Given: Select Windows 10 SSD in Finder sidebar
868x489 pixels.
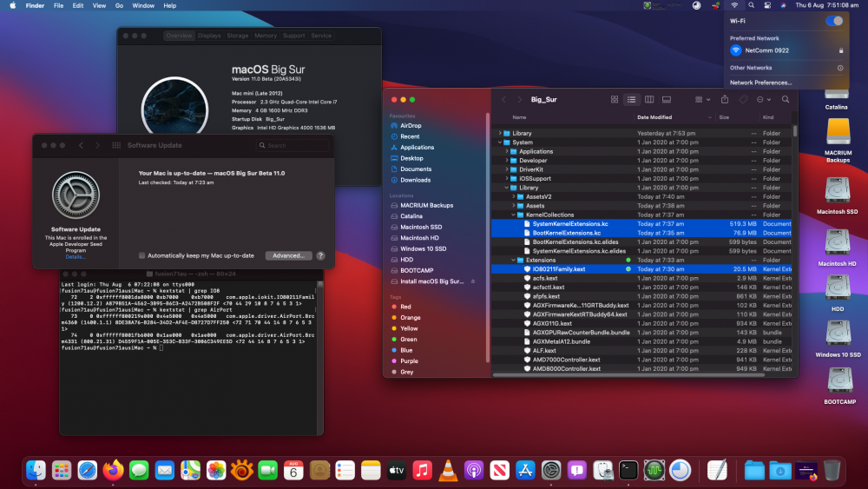Looking at the screenshot, I should 423,248.
